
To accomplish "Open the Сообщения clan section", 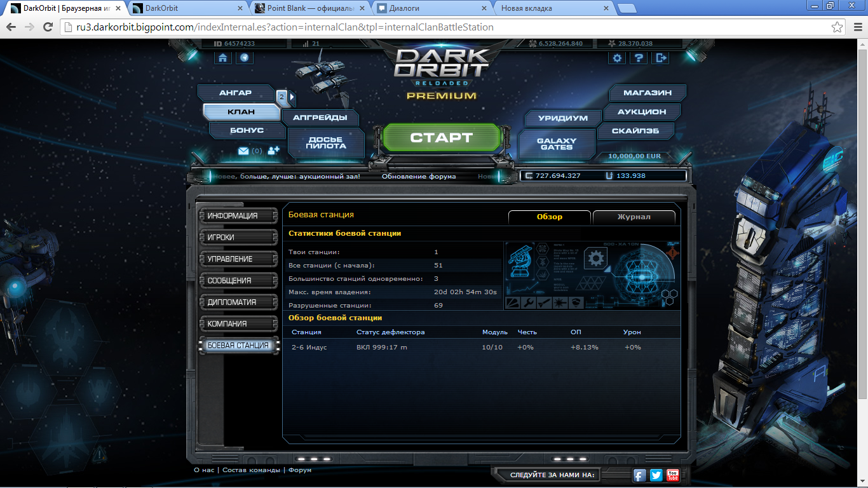I will (x=238, y=281).
